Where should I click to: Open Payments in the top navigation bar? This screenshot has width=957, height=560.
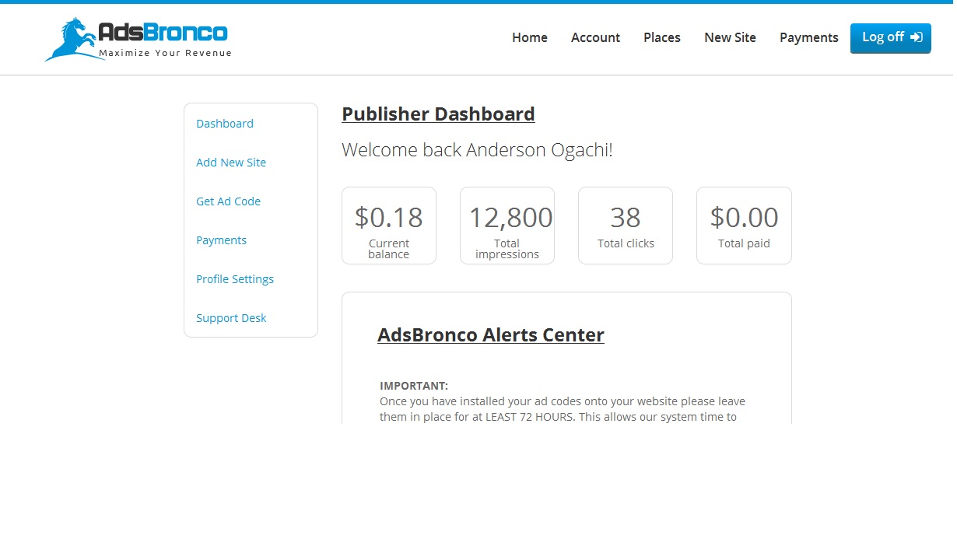click(x=809, y=37)
